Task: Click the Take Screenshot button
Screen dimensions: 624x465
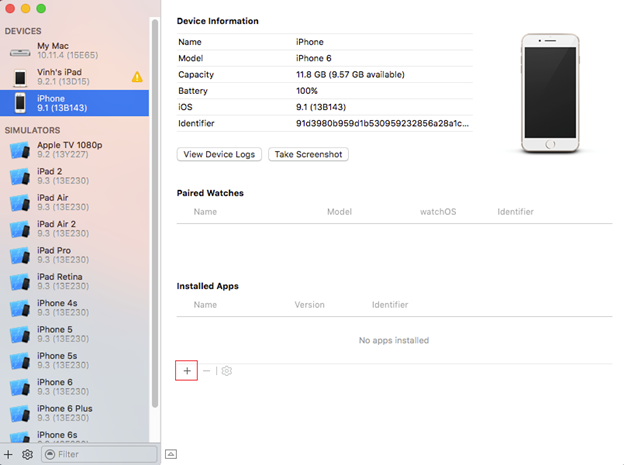Action: coord(308,154)
